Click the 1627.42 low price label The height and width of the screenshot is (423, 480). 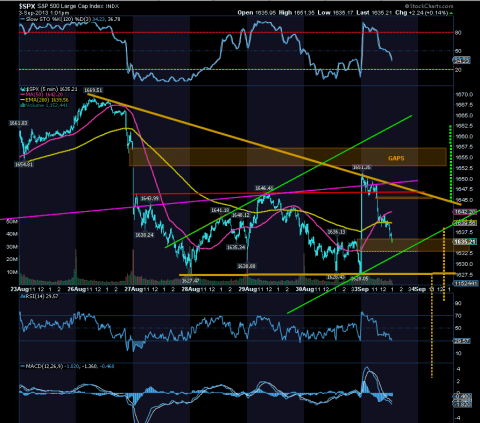click(190, 281)
